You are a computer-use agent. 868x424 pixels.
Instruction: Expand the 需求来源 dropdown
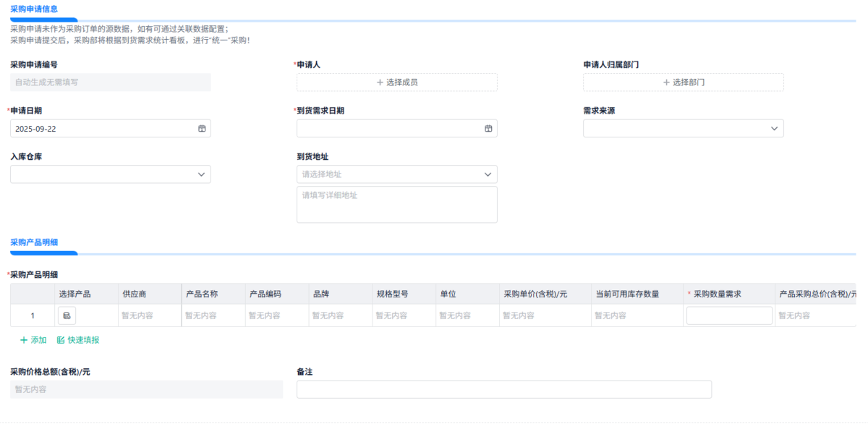click(x=774, y=128)
